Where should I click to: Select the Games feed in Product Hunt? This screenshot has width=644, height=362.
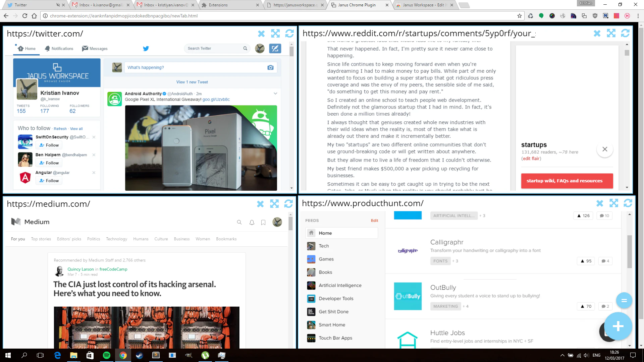click(x=326, y=259)
